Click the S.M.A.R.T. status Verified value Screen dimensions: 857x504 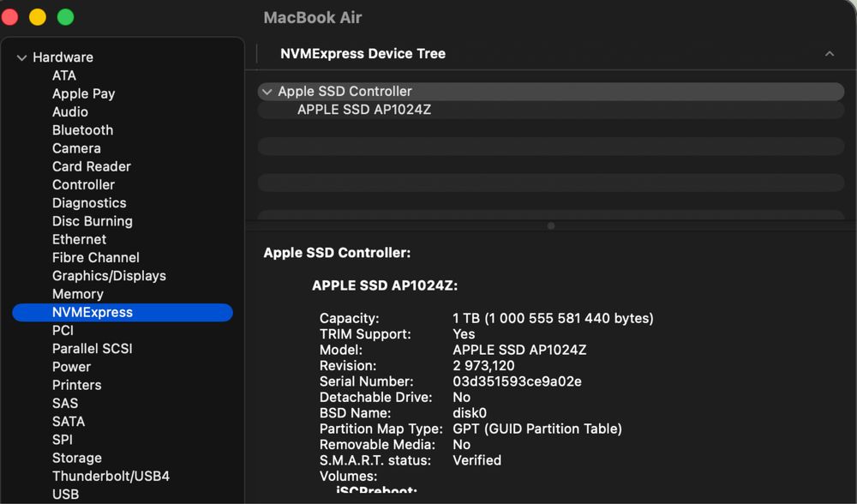476,461
